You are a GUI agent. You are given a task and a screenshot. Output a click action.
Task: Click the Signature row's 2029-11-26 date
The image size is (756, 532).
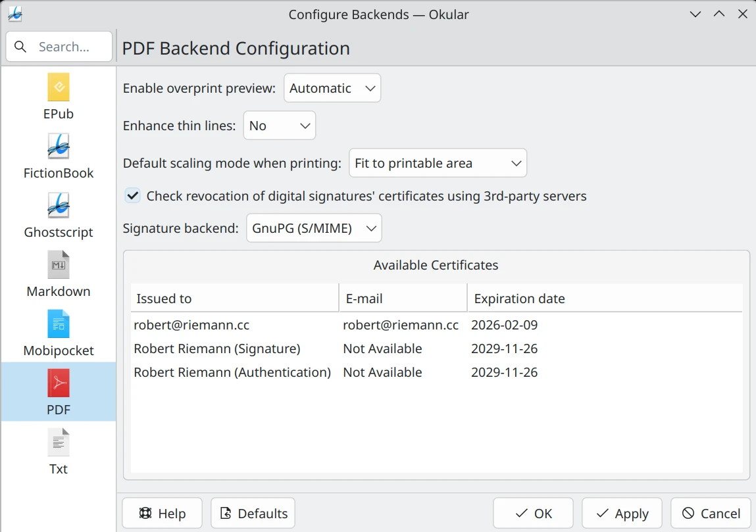[x=504, y=349]
